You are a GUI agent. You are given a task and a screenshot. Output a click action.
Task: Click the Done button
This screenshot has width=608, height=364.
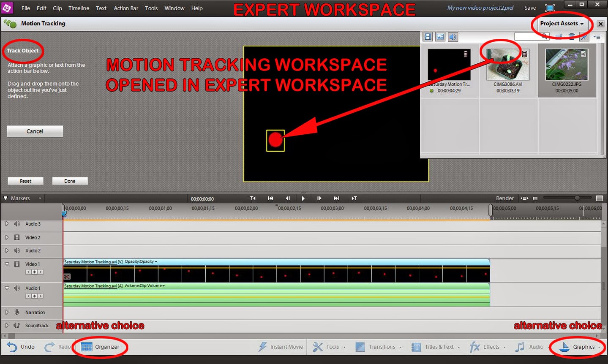coord(70,181)
